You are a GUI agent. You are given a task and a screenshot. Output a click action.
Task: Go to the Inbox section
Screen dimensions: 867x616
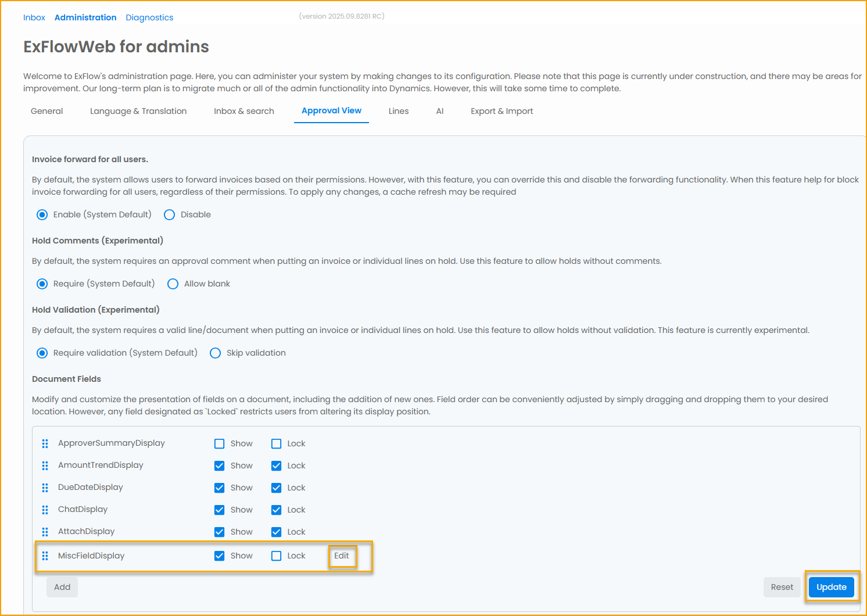coord(34,17)
